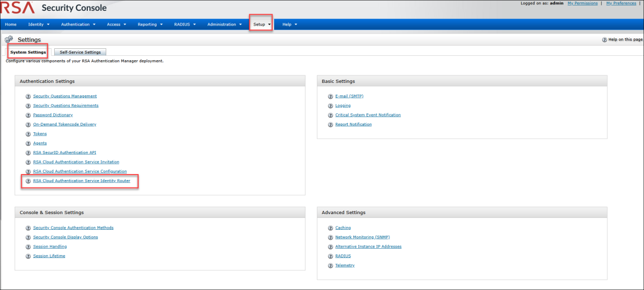Go to the Home menu item
Screen dimensions: 644x290
click(x=11, y=24)
